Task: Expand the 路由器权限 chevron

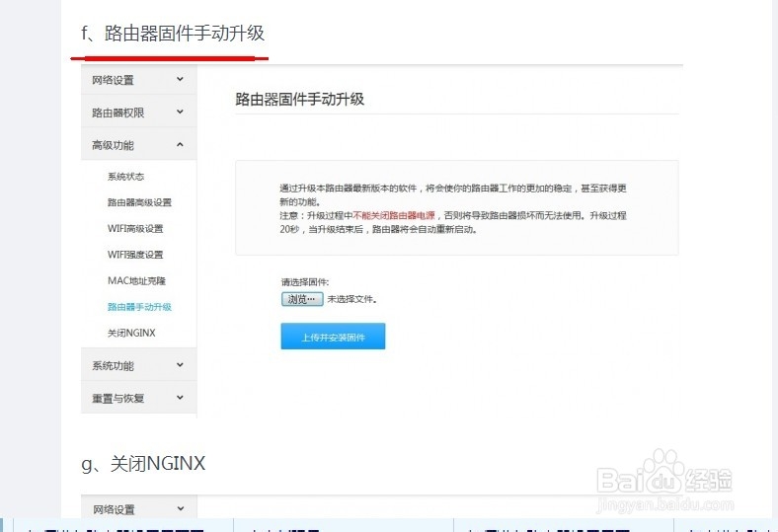Action: coord(180,113)
